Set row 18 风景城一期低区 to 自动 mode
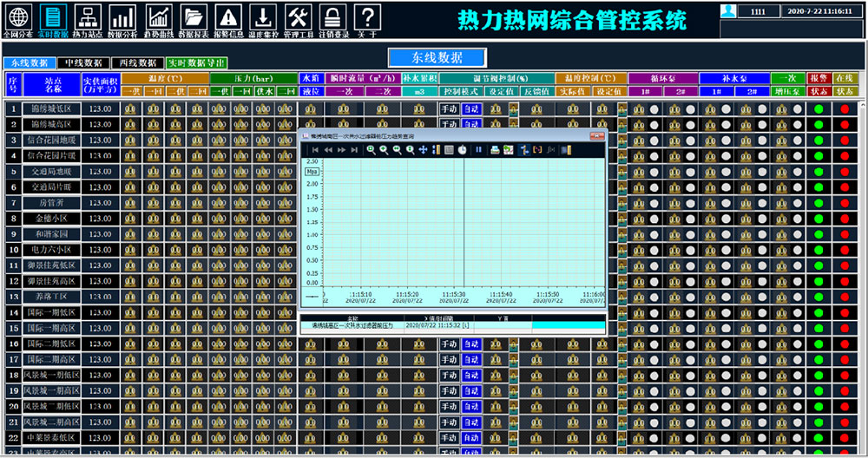Image resolution: width=868 pixels, height=458 pixels. point(471,376)
